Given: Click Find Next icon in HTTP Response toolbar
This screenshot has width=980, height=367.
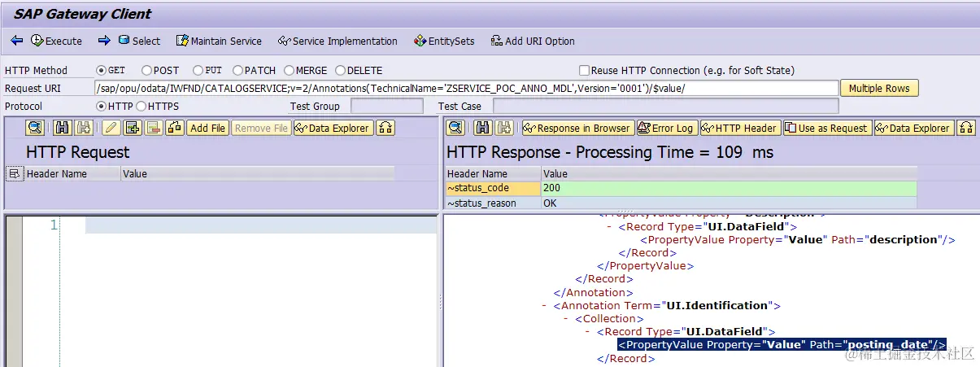Looking at the screenshot, I should [503, 128].
